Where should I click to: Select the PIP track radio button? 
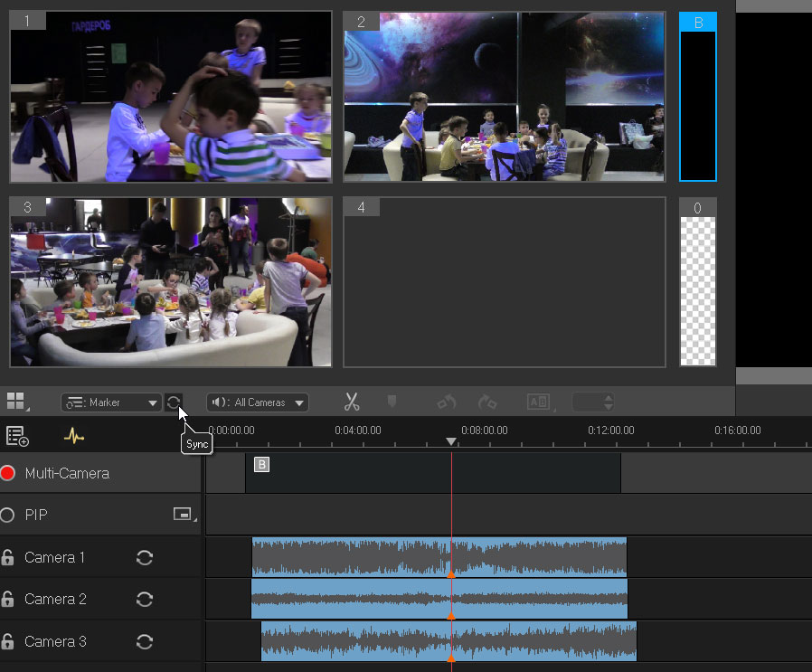(8, 515)
